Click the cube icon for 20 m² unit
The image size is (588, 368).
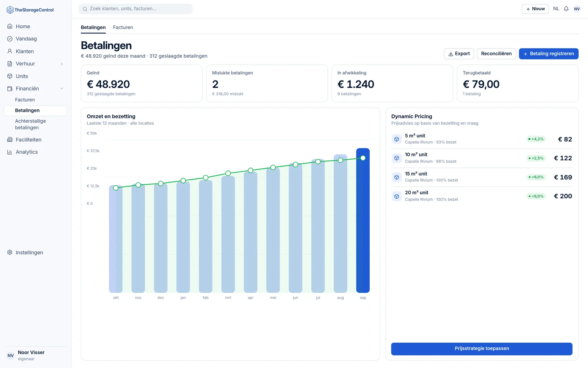pos(397,196)
